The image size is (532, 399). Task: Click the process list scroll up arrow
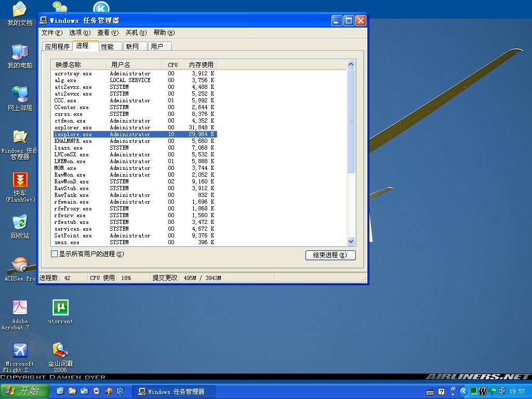[351, 64]
